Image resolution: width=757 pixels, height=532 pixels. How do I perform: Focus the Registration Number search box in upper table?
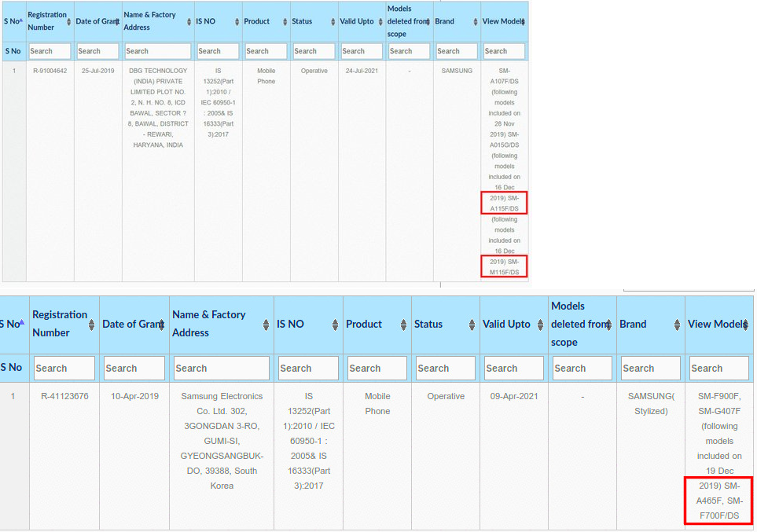(50, 51)
